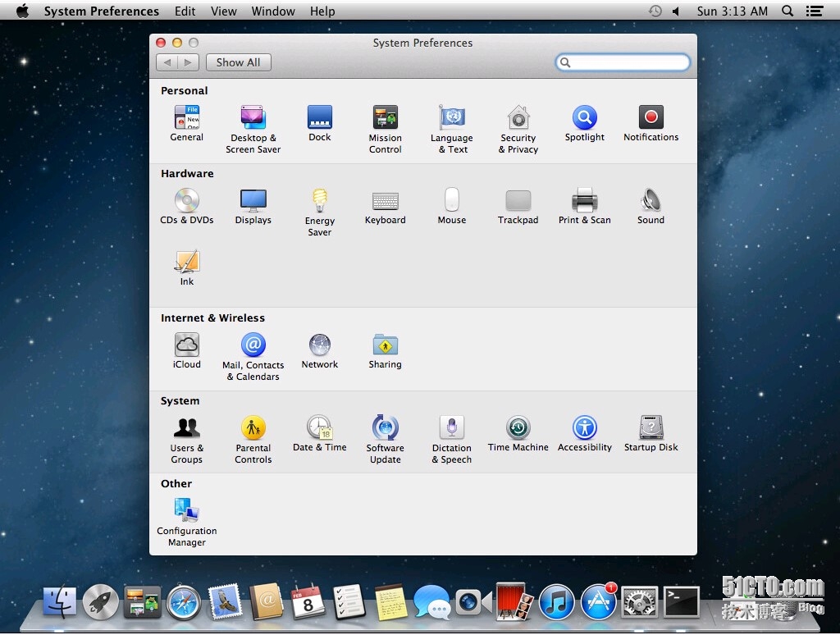This screenshot has height=635, width=840.
Task: Open Spotlight search from the menu bar
Action: click(787, 11)
